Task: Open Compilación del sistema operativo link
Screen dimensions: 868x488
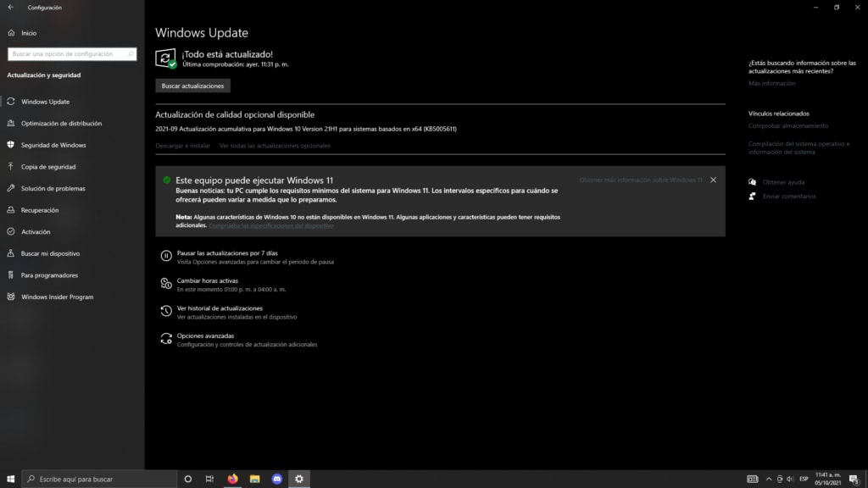Action: tap(798, 147)
